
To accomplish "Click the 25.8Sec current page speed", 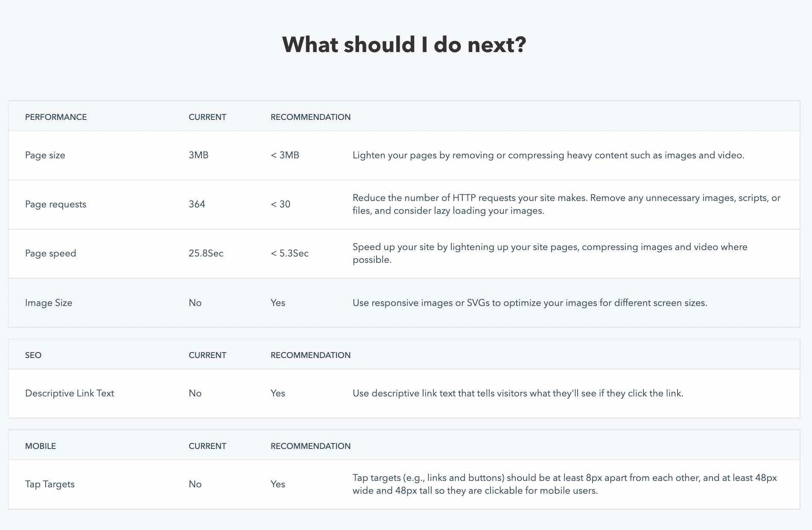I will point(206,253).
